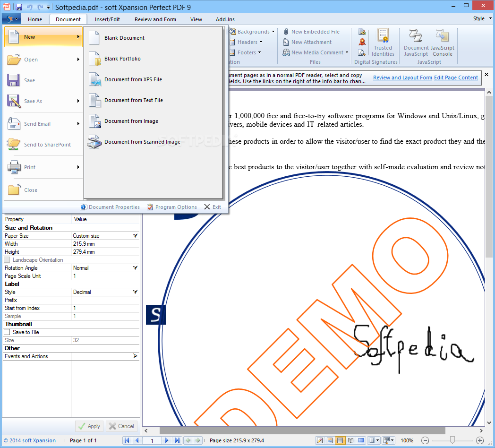Go to previous page arrow
Screen dimensions: 495x448
tap(137, 440)
